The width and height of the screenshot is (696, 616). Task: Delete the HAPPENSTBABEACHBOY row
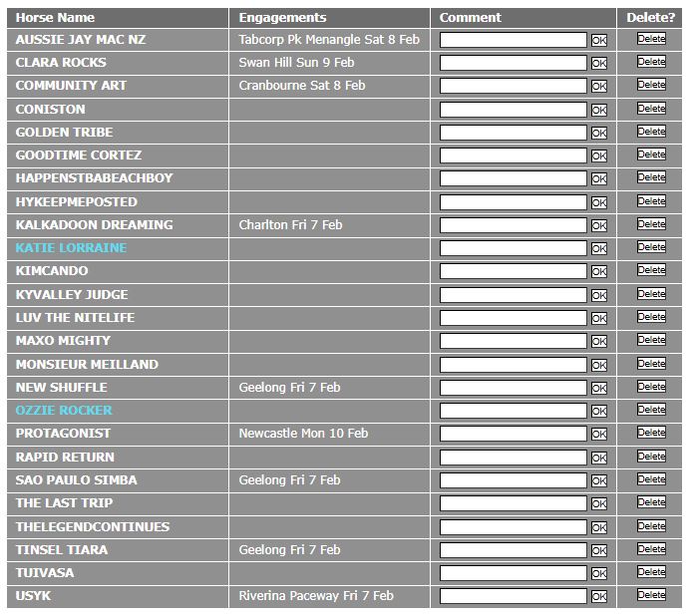click(651, 178)
